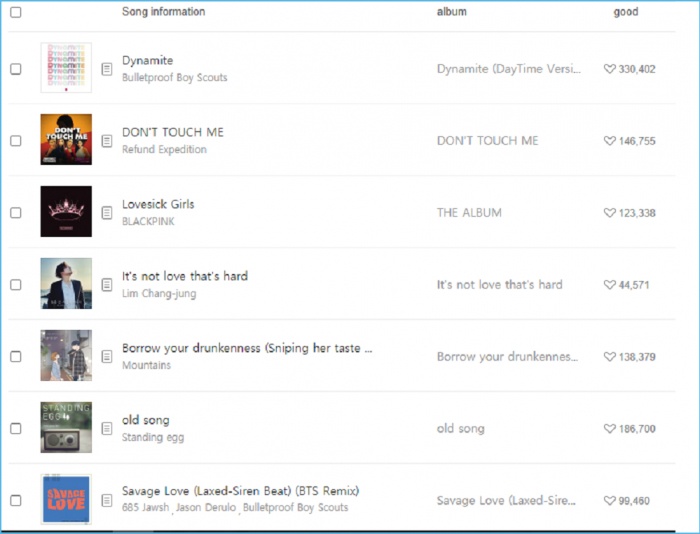The width and height of the screenshot is (700, 534).
Task: Open lyrics icon for It's not love that's hard
Action: pyautogui.click(x=107, y=285)
